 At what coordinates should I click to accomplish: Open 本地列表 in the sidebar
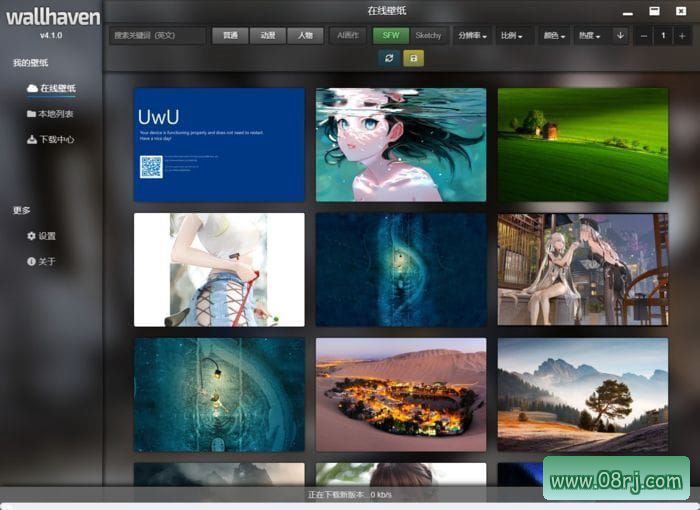(x=50, y=114)
